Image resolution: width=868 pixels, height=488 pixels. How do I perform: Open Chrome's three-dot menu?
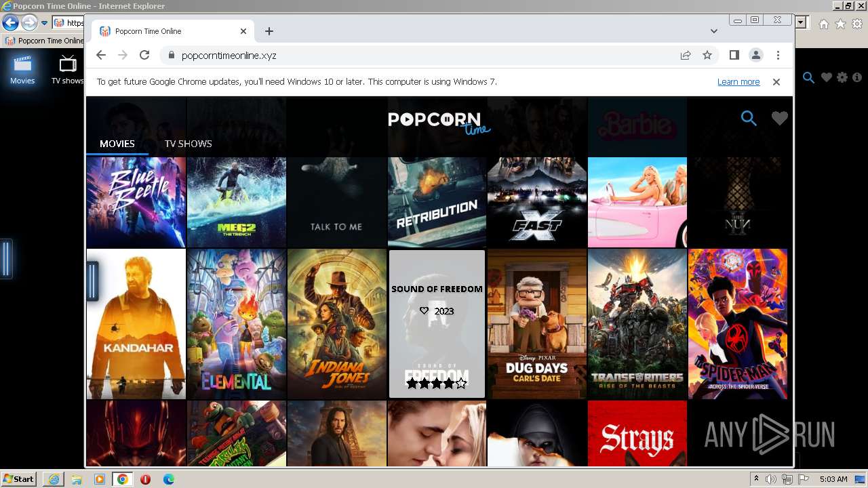pyautogui.click(x=778, y=56)
